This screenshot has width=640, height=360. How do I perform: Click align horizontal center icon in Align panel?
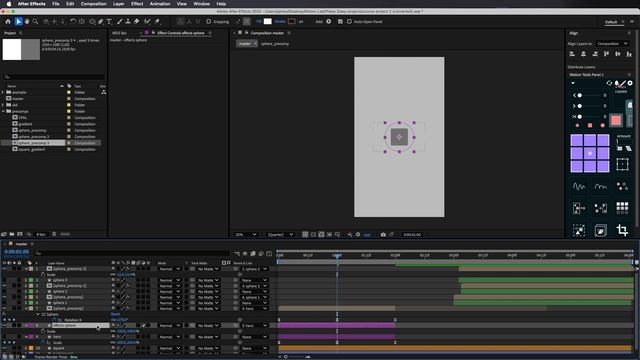click(x=583, y=54)
